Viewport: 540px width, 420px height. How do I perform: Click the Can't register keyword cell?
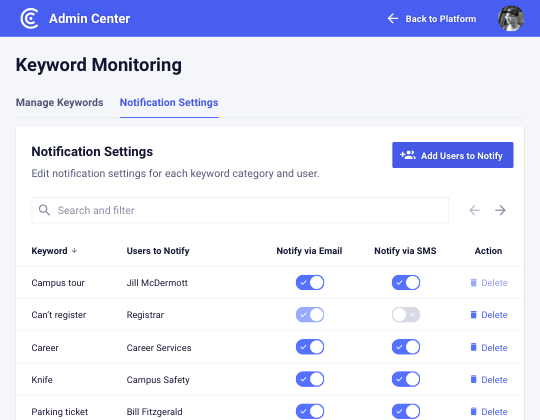pyautogui.click(x=59, y=315)
